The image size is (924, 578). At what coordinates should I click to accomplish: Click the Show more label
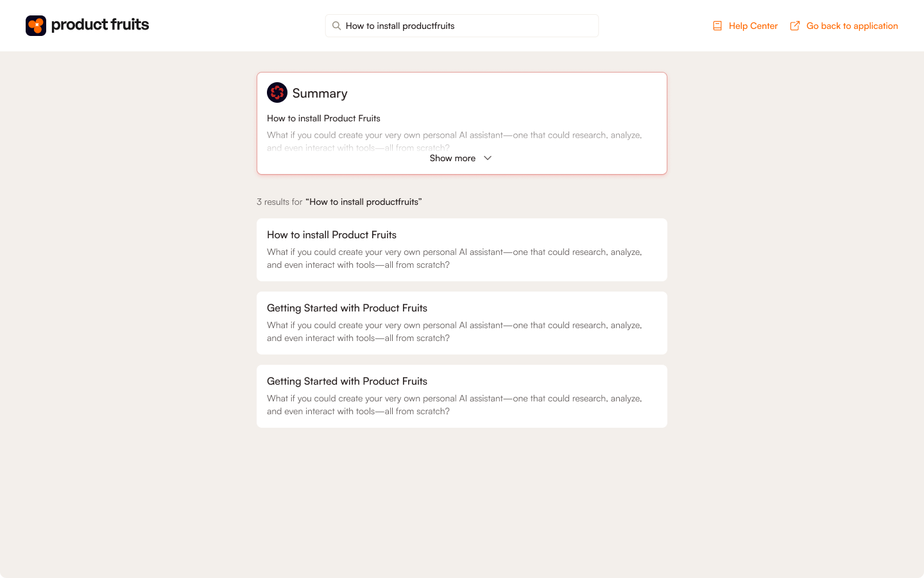(x=452, y=158)
